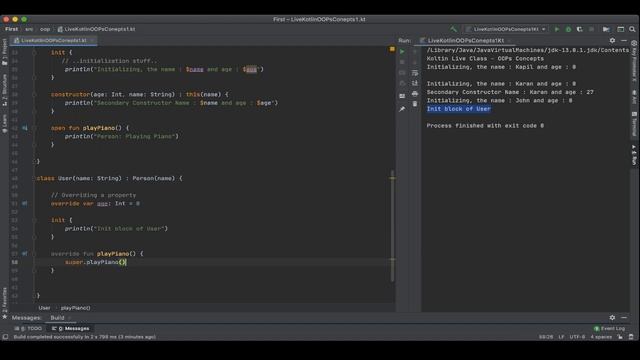
Task: Open the Run configuration dropdown LiveKotlinOOPsConepts1Kt
Action: click(506, 29)
